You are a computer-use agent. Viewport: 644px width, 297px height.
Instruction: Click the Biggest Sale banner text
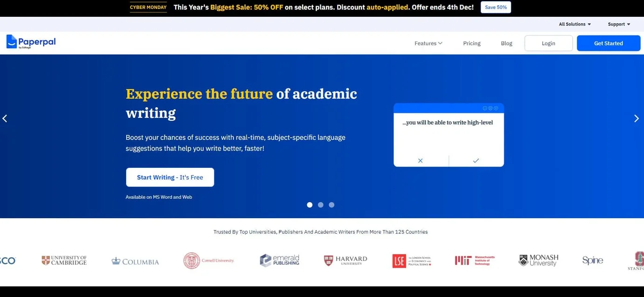tap(324, 7)
